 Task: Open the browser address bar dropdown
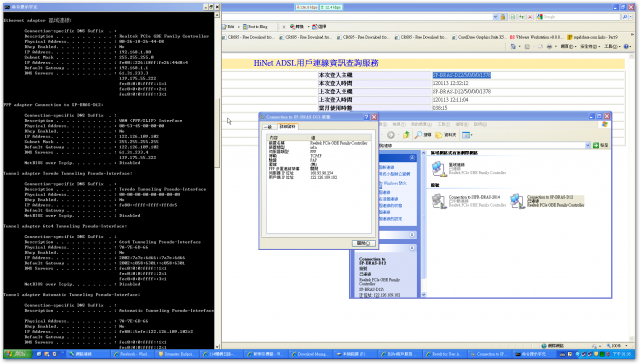coord(495,17)
